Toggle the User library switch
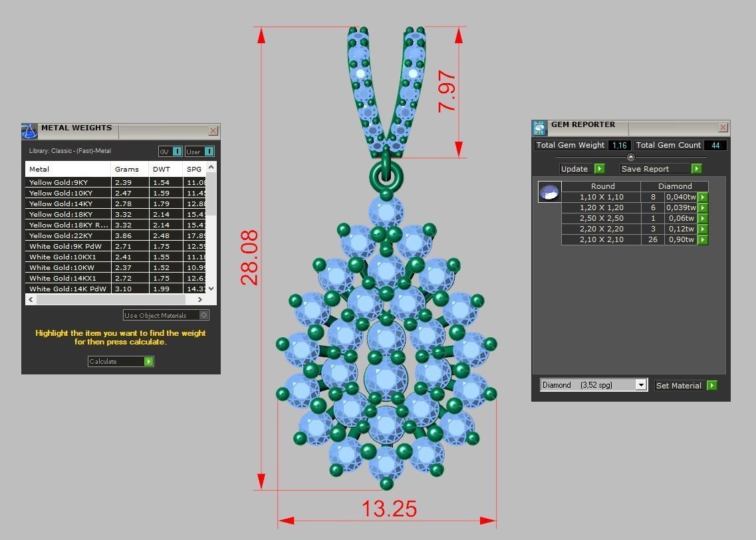The image size is (756, 540). coord(209,152)
